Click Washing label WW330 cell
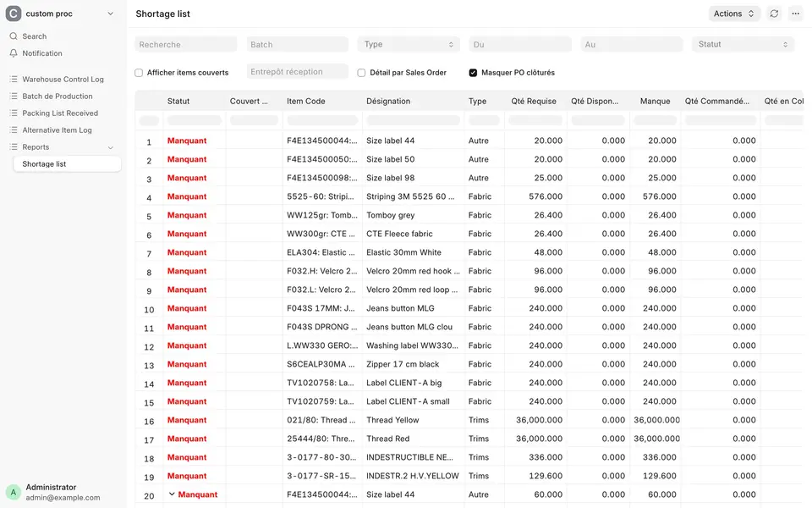The width and height of the screenshot is (812, 508). coord(412,345)
